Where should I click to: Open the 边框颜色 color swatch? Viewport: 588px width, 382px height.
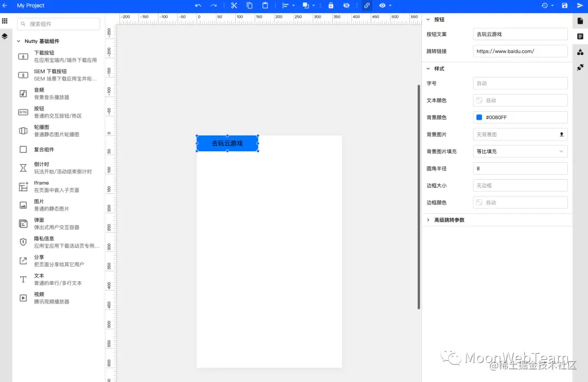coord(479,202)
